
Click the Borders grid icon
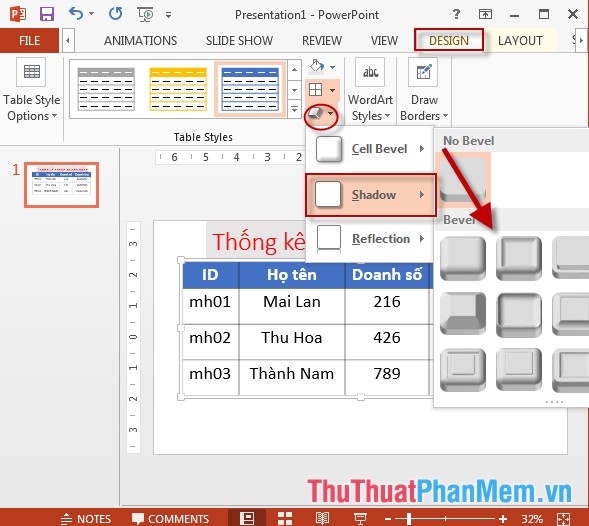tap(315, 90)
